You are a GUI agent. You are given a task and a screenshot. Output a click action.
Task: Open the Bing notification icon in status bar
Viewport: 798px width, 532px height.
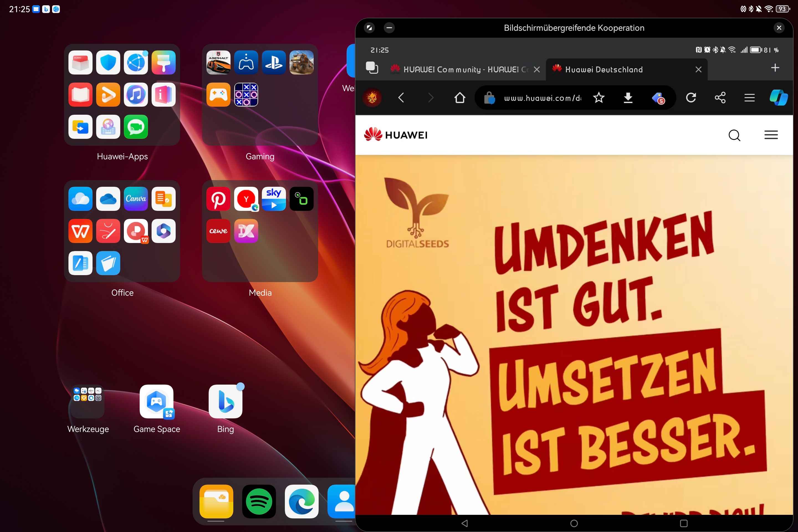pyautogui.click(x=46, y=9)
